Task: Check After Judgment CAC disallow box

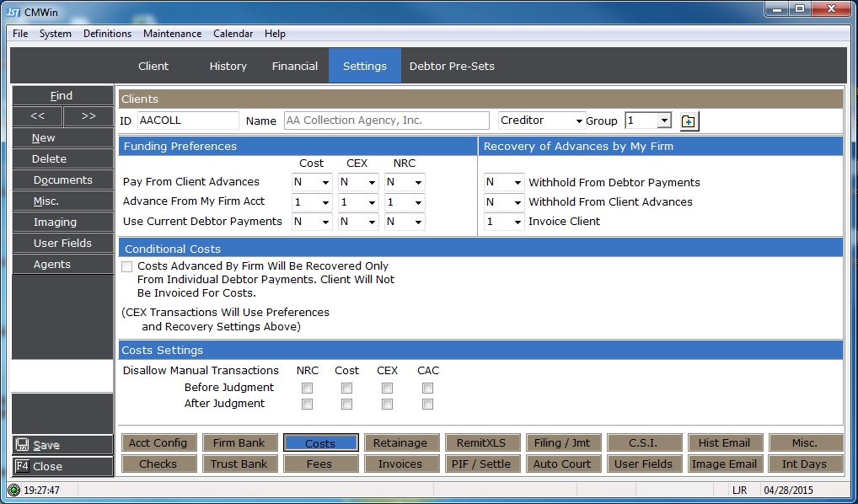Action: point(427,405)
